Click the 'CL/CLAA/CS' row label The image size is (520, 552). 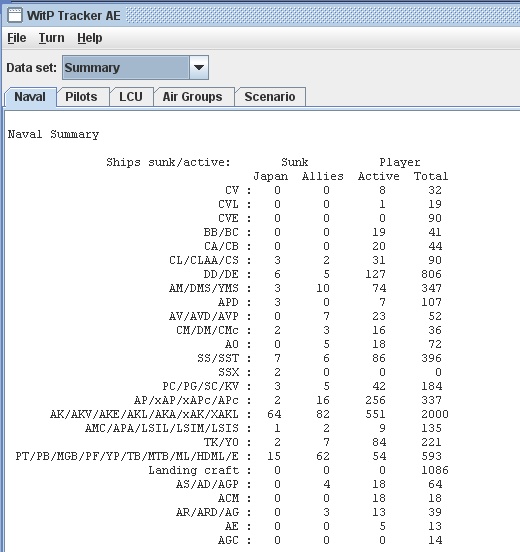(204, 260)
